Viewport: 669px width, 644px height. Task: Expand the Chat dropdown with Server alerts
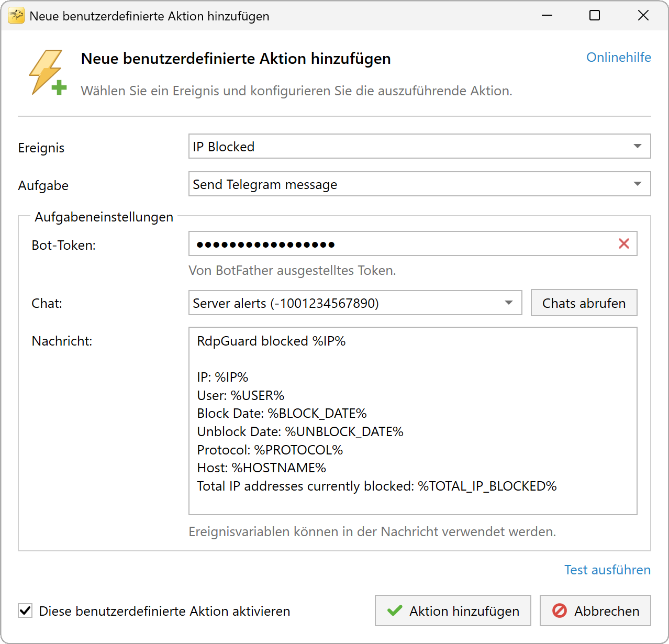click(x=355, y=303)
